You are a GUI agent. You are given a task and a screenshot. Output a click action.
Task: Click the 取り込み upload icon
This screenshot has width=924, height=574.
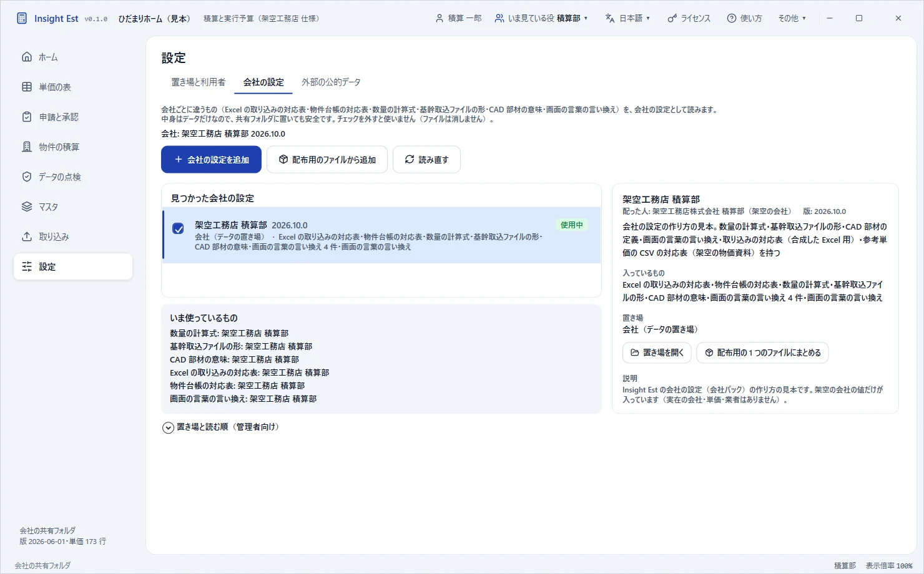(27, 236)
